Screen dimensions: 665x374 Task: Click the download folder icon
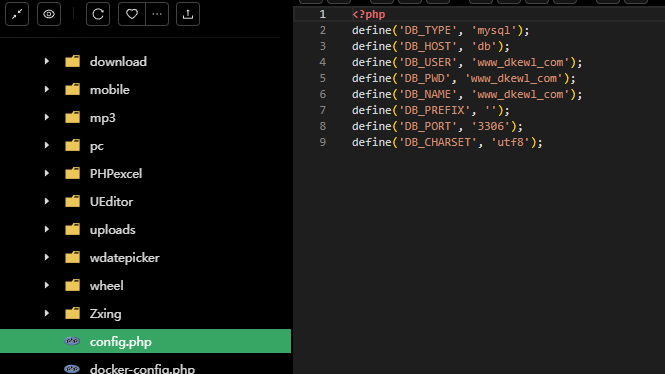point(73,61)
